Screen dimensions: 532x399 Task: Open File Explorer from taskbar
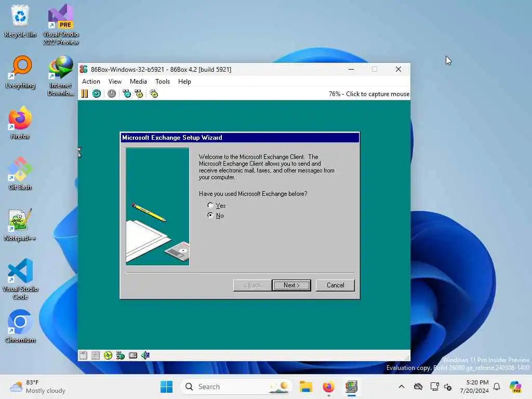click(305, 387)
